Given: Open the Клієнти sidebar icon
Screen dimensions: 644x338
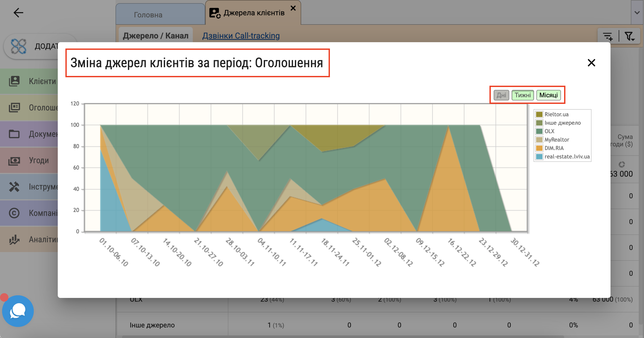Looking at the screenshot, I should click(14, 81).
